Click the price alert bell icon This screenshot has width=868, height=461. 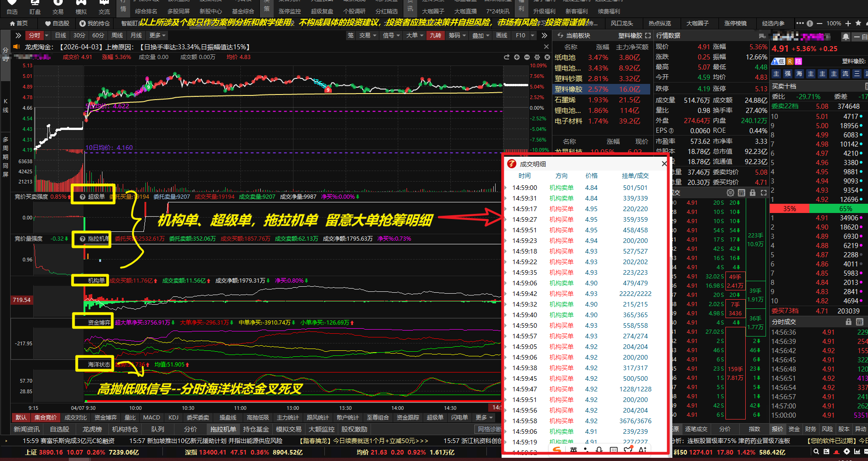[x=845, y=36]
